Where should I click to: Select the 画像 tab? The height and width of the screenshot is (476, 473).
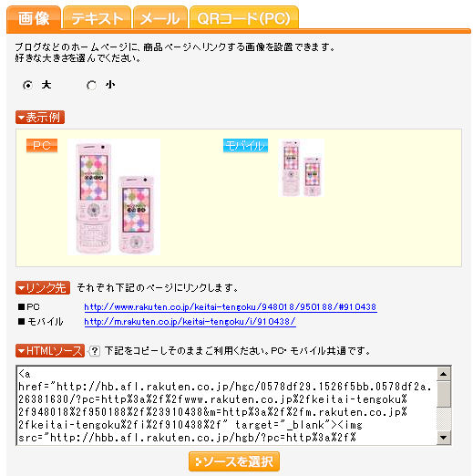click(x=34, y=18)
